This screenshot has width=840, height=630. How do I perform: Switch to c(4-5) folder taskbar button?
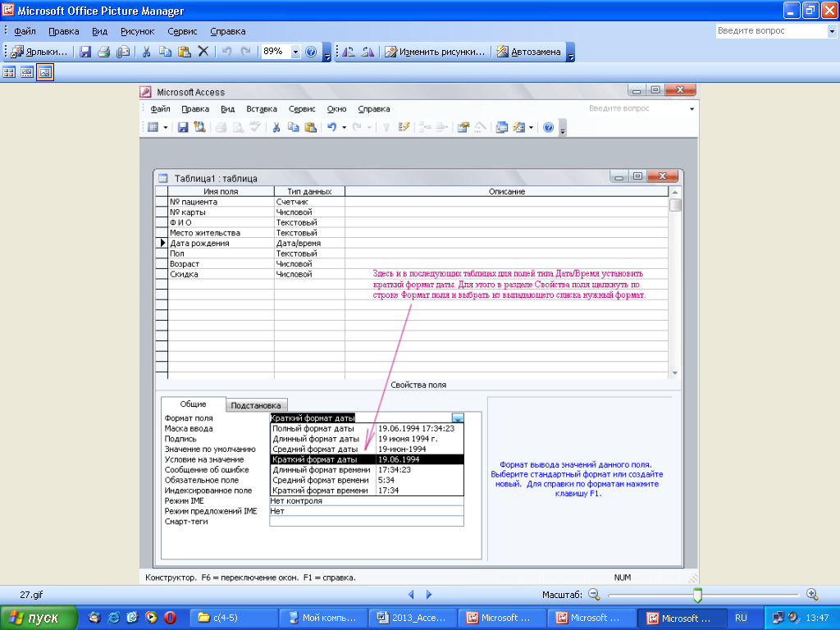coord(234,618)
